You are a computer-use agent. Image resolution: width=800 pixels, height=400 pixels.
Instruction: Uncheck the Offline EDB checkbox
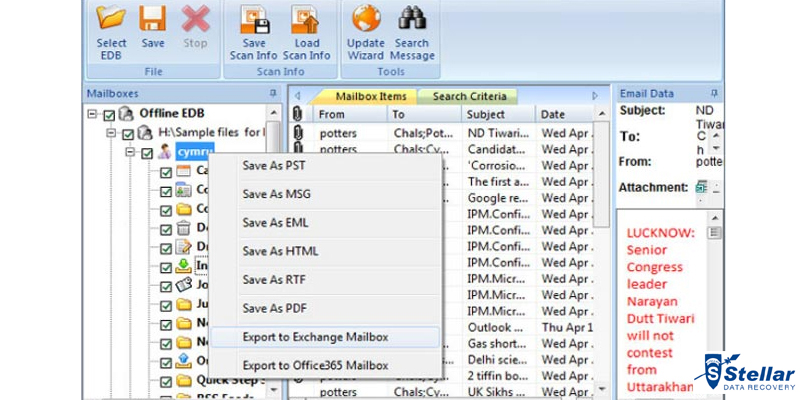(110, 113)
